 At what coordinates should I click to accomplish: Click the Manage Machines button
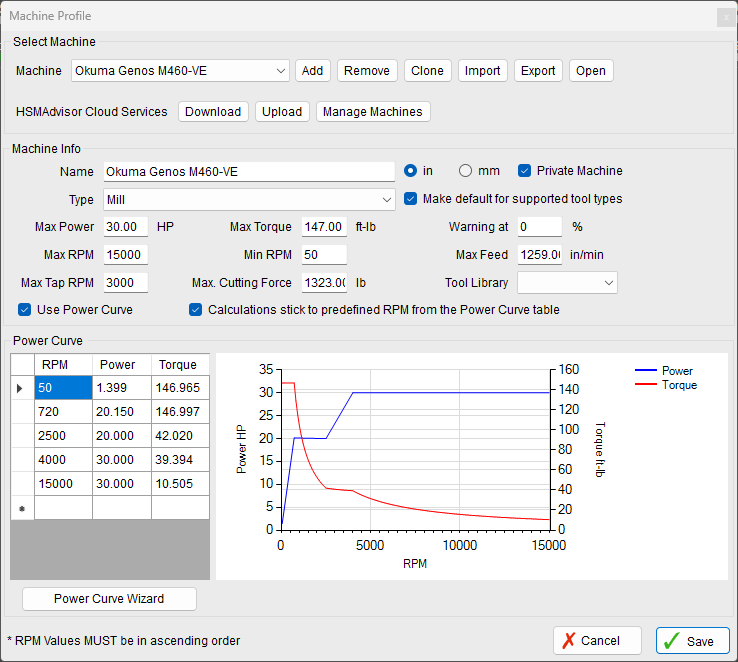pyautogui.click(x=373, y=112)
